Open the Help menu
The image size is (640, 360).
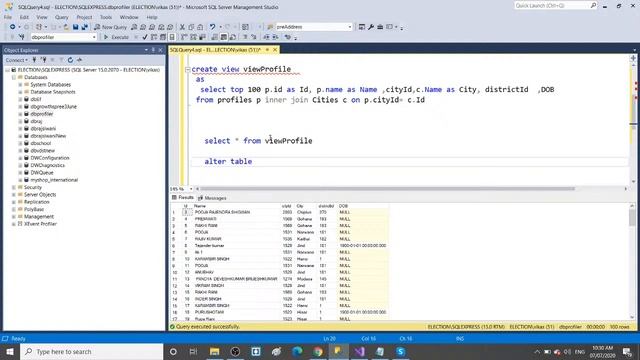[152, 17]
